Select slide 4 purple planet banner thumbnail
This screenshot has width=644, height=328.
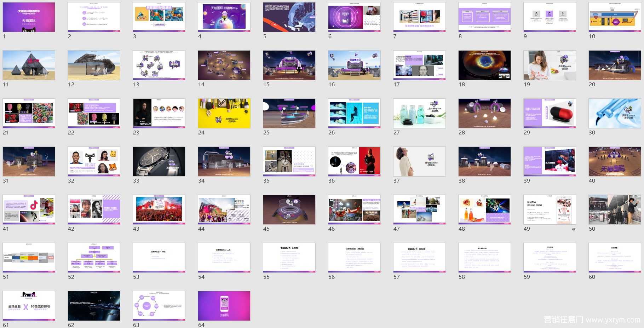[x=224, y=17]
